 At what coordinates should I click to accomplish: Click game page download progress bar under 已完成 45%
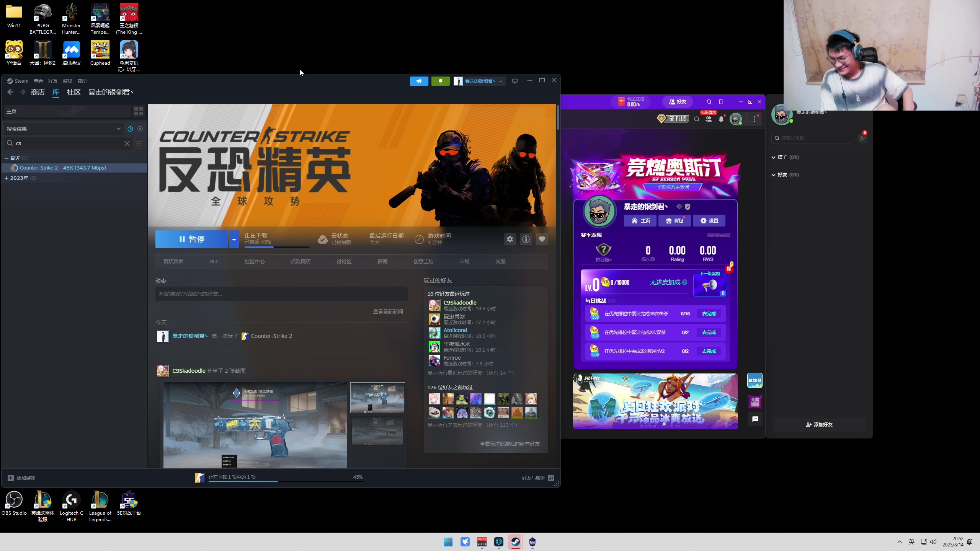pos(277,247)
